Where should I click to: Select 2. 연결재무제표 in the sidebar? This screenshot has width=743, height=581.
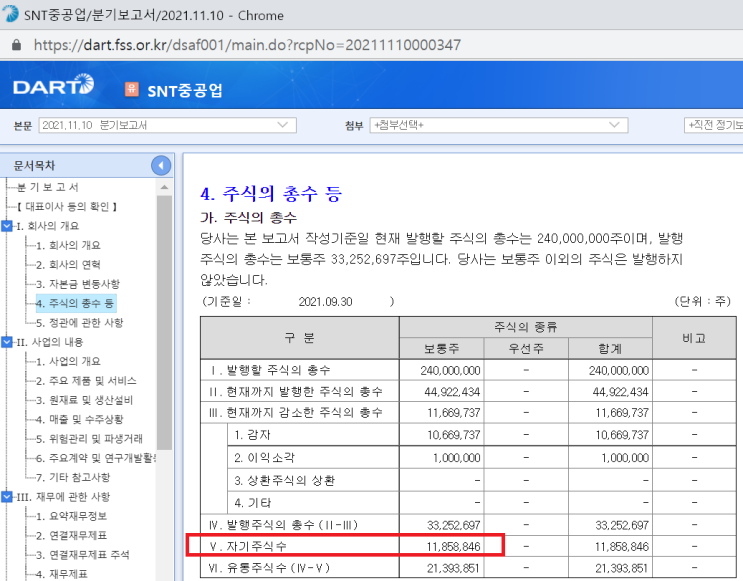tap(72, 535)
